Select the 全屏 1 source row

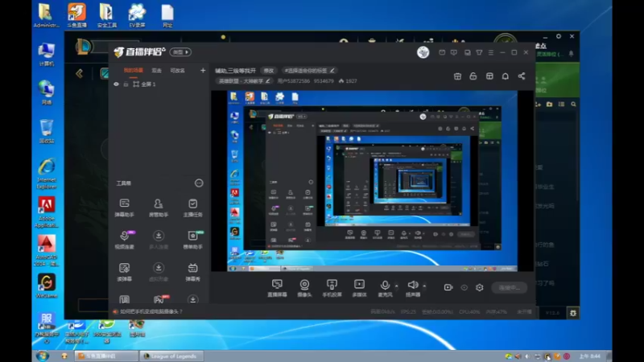coord(159,84)
